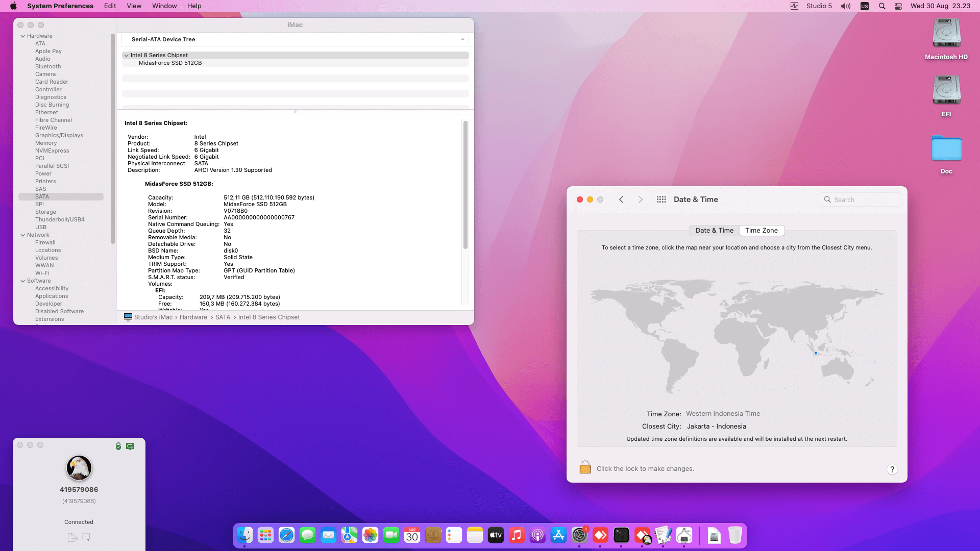The height and width of the screenshot is (551, 980).
Task: Click sort chevron on Serial-ATA Device Tree header
Action: pos(462,39)
